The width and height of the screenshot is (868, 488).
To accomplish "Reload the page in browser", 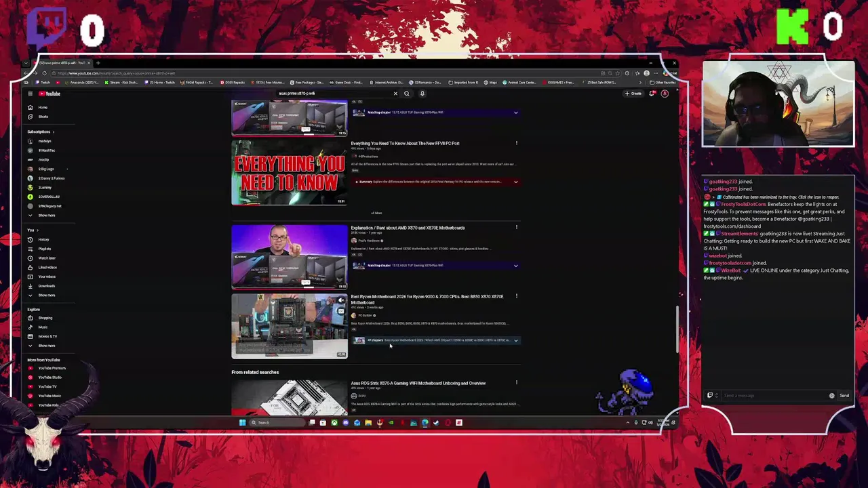I will (x=44, y=73).
